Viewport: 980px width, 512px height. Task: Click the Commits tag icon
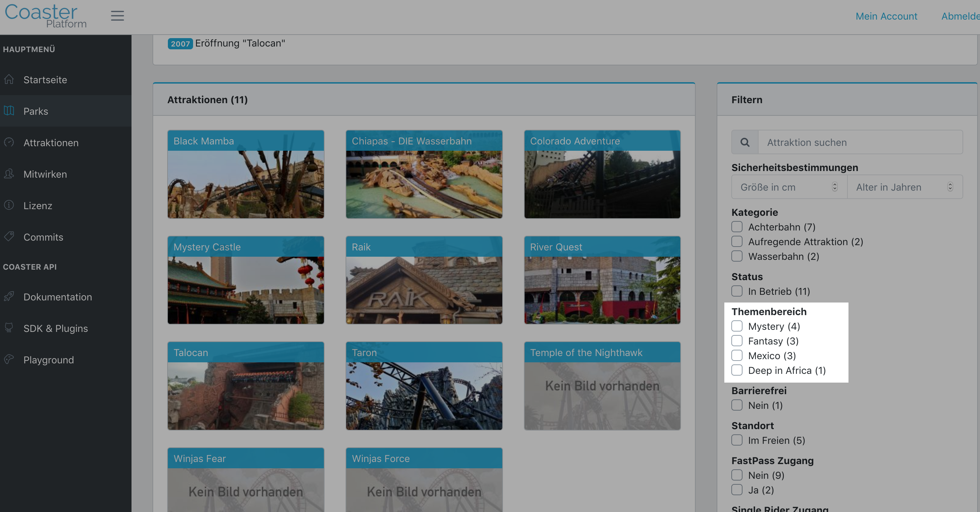click(x=9, y=237)
